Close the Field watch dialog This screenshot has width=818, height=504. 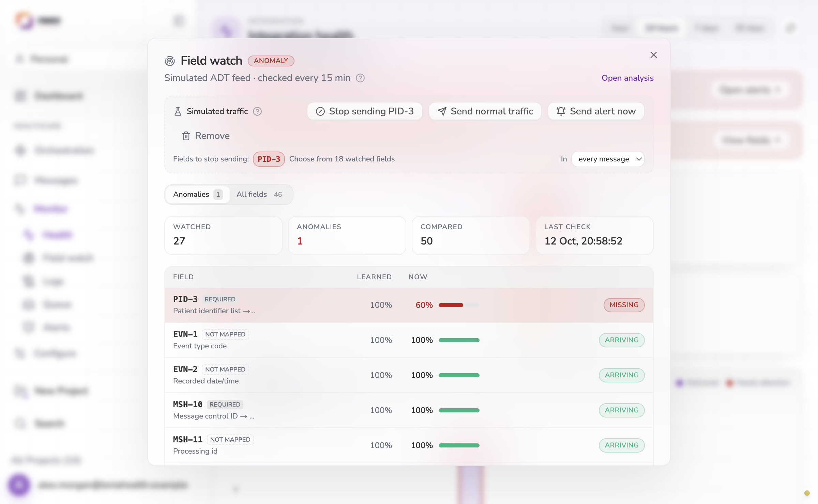pos(653,55)
